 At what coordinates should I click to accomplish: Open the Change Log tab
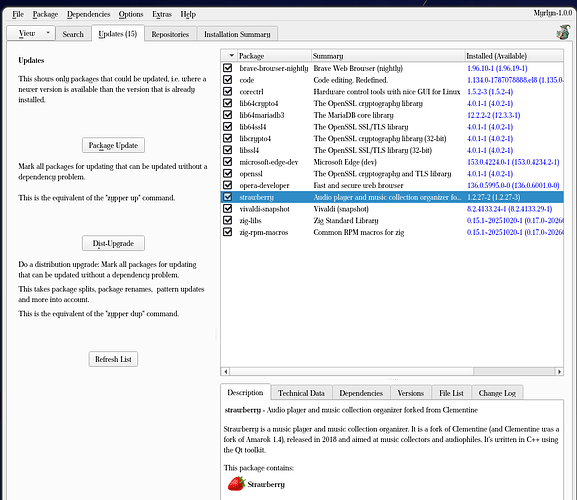(497, 393)
